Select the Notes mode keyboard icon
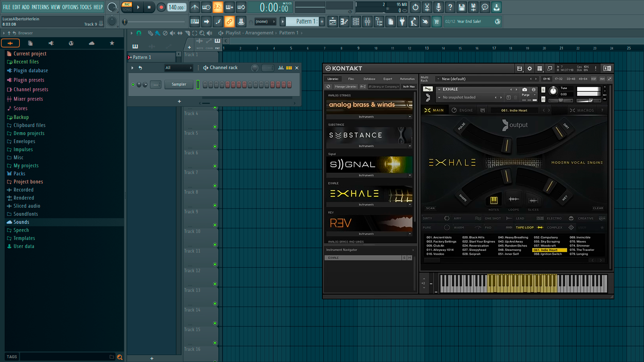This screenshot has width=644, height=362. point(494,200)
